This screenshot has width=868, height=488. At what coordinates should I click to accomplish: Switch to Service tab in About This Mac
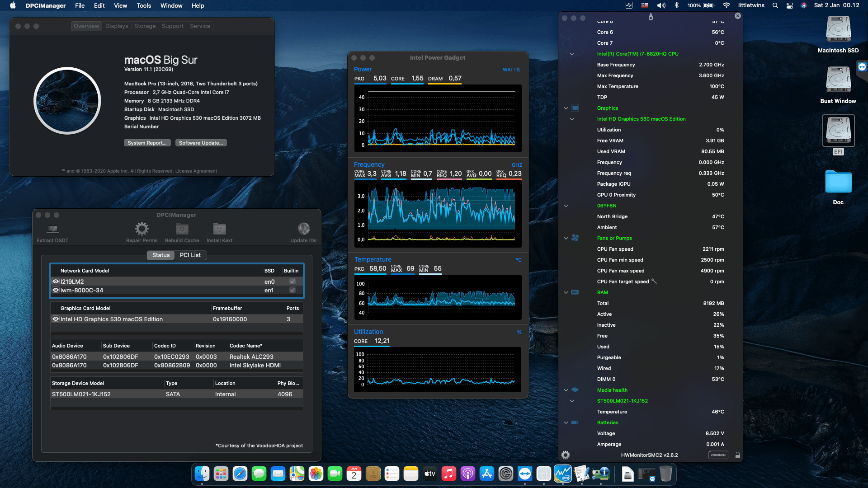point(200,26)
